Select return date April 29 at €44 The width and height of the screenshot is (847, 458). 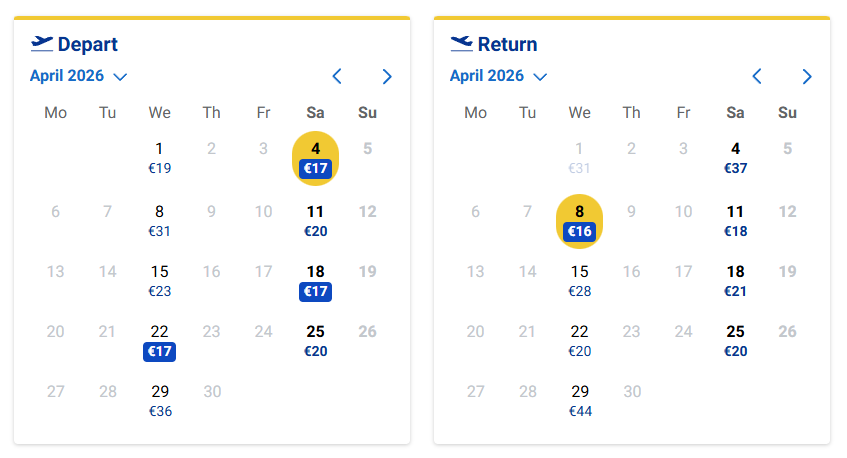[x=580, y=400]
